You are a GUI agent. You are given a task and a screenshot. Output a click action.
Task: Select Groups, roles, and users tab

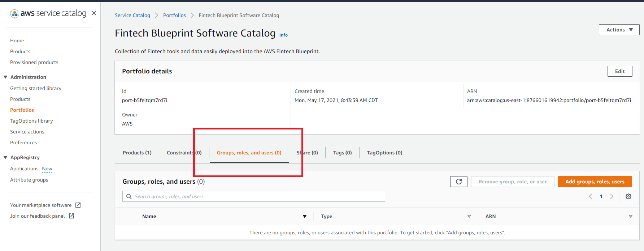[249, 153]
